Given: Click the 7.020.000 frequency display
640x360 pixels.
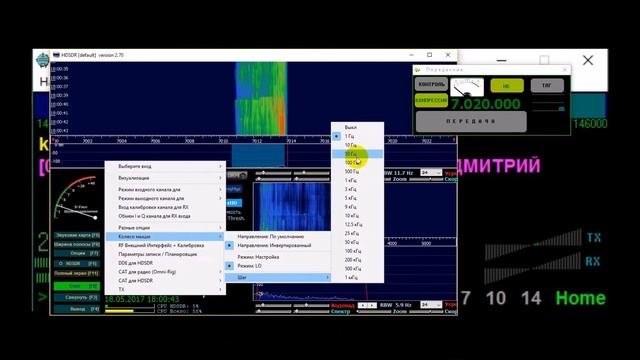Looking at the screenshot, I should (486, 104).
